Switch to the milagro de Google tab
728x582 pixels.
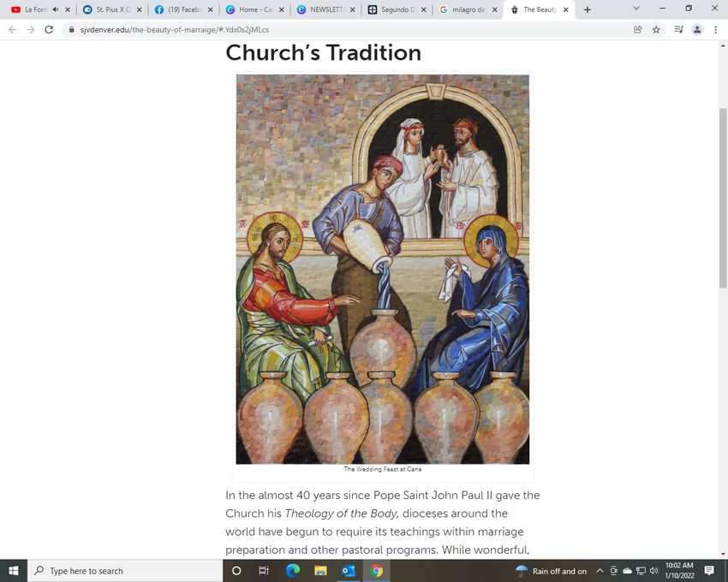468,9
